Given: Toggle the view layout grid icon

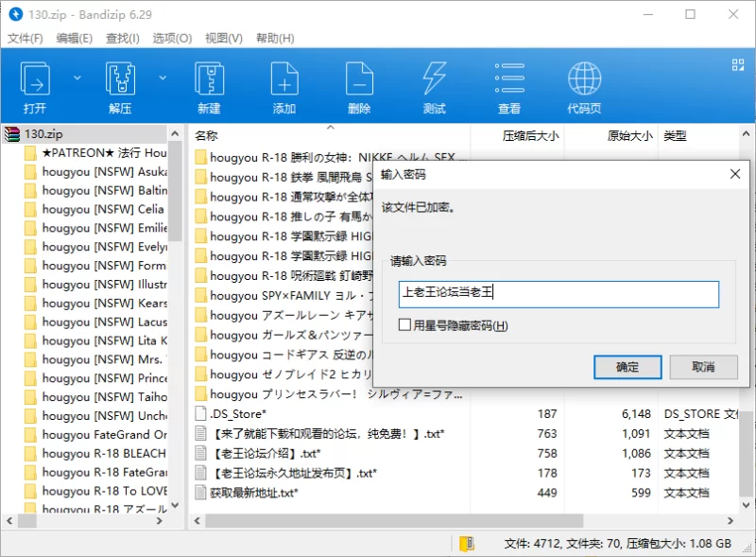Looking at the screenshot, I should click(738, 64).
